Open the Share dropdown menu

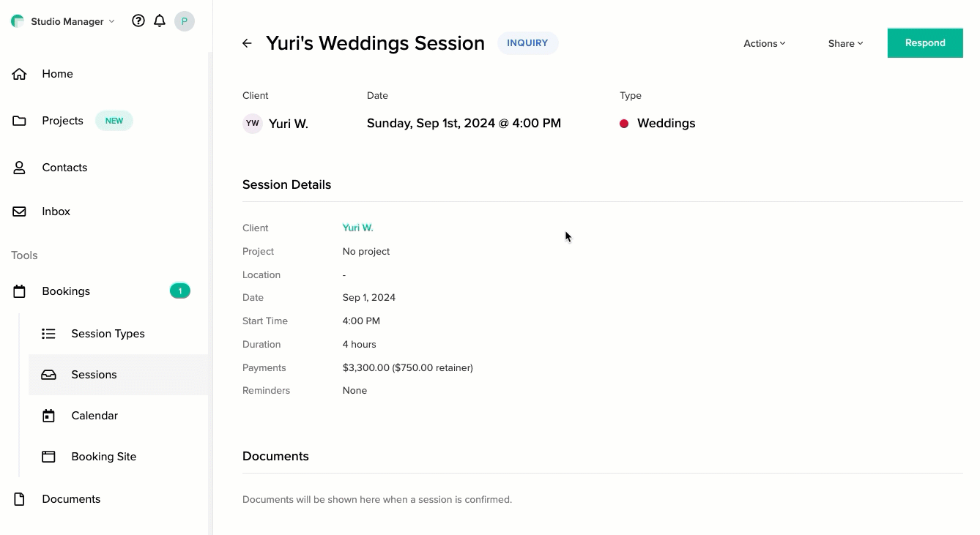845,43
